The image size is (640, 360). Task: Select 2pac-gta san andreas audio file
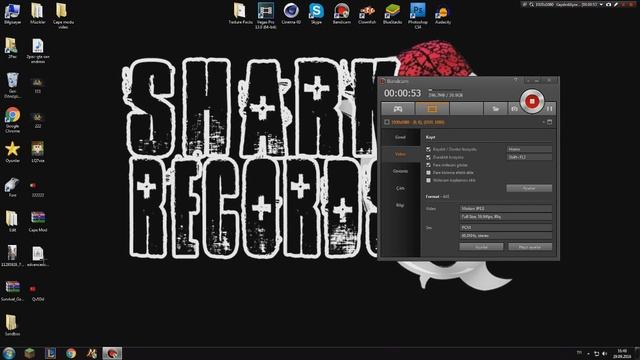(38, 51)
